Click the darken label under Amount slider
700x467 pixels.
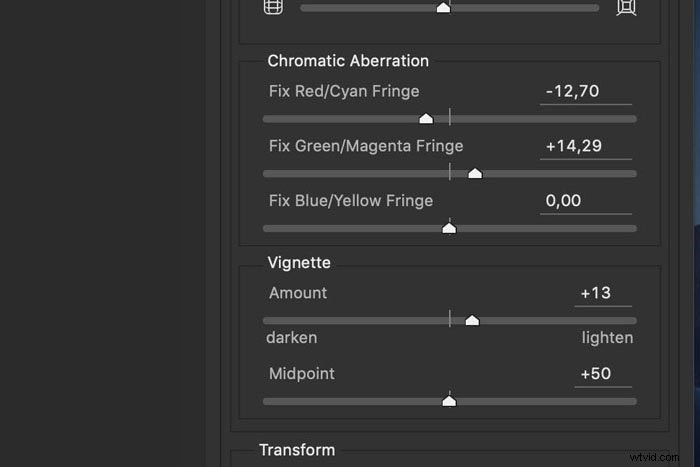coord(292,338)
